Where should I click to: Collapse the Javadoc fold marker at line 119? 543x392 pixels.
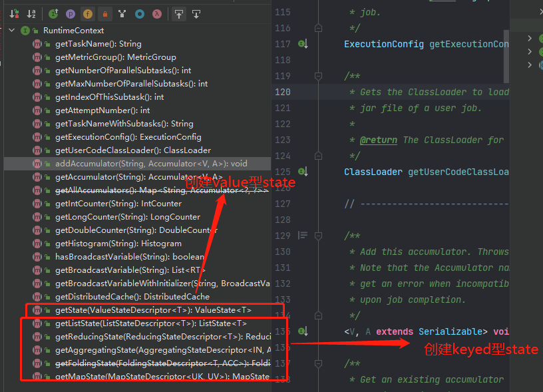coord(318,76)
